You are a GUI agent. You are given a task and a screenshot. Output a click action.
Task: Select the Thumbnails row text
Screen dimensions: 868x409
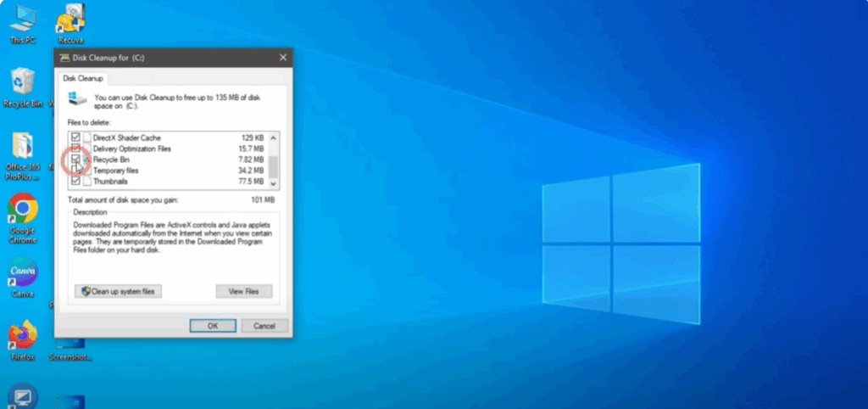coord(110,182)
